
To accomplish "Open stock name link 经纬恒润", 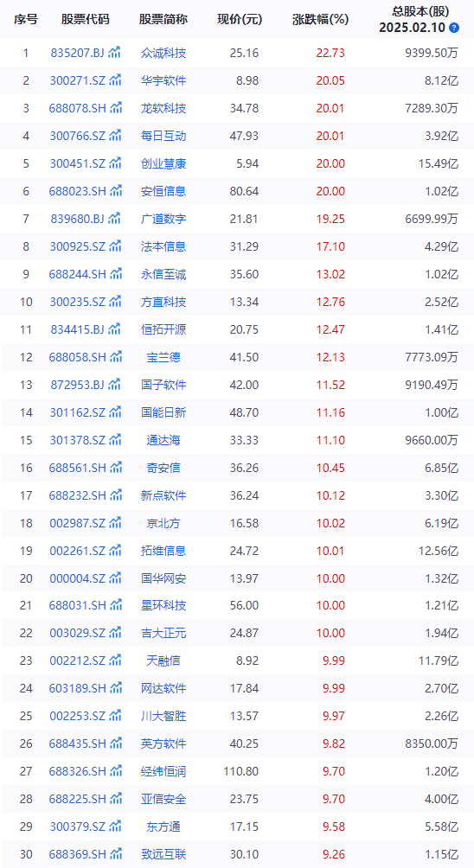I will click(163, 771).
